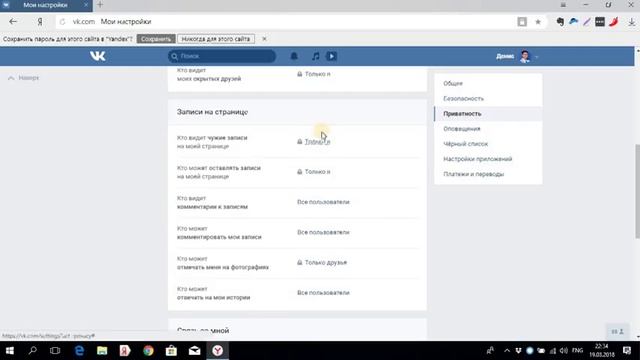The width and height of the screenshot is (640, 360).
Task: Click the VK logo in header
Action: 98,56
